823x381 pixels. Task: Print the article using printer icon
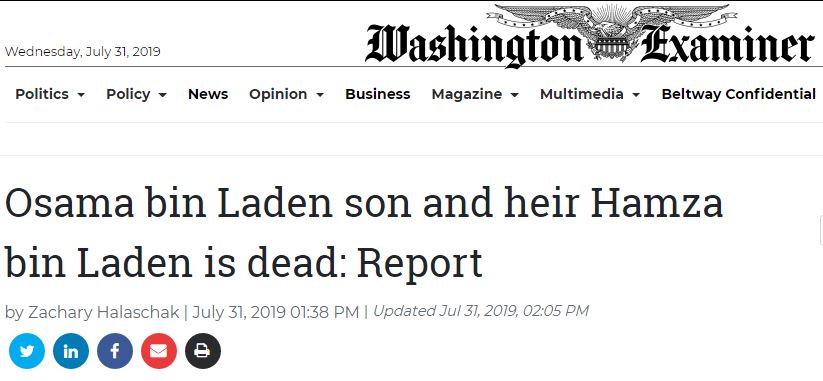tap(203, 351)
